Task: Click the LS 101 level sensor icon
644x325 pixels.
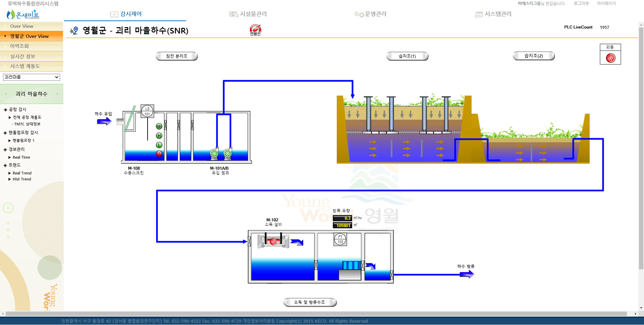Action: point(147,111)
